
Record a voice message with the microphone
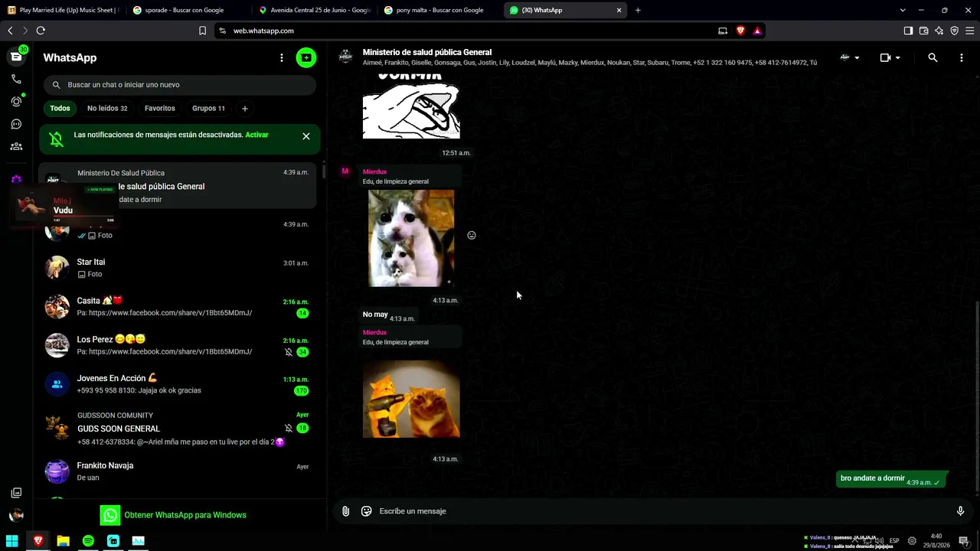(961, 511)
